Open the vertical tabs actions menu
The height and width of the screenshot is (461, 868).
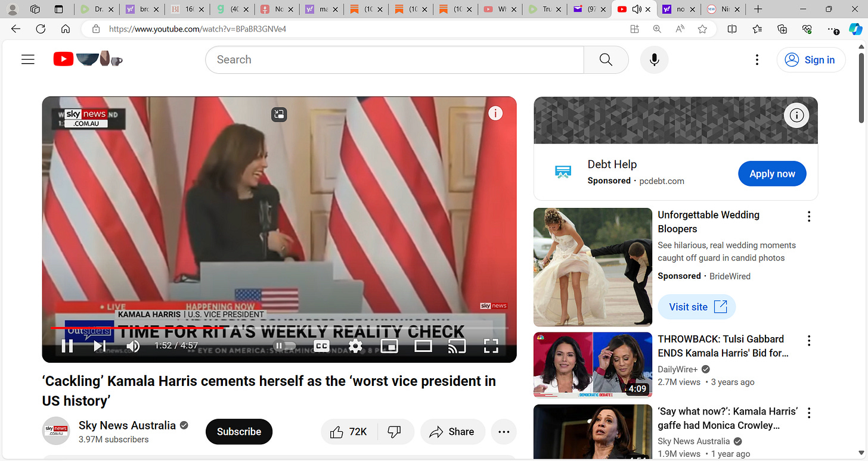58,9
